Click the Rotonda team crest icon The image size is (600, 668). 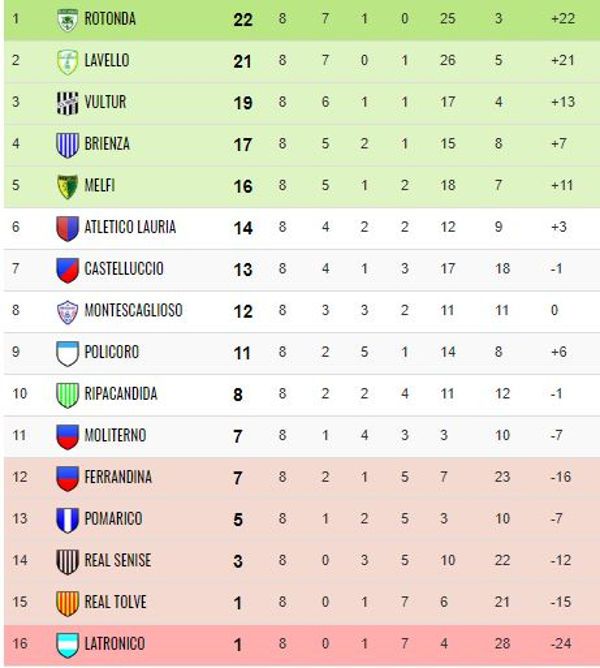click(67, 20)
